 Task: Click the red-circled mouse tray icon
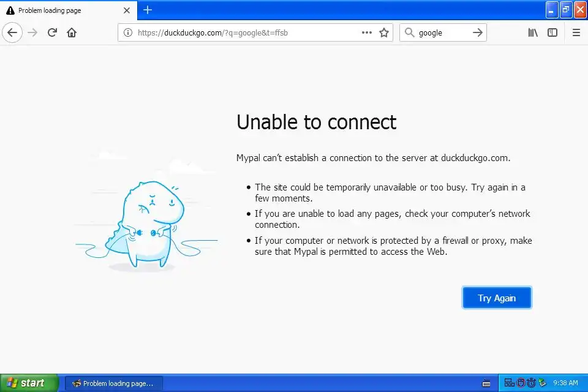(x=521, y=383)
